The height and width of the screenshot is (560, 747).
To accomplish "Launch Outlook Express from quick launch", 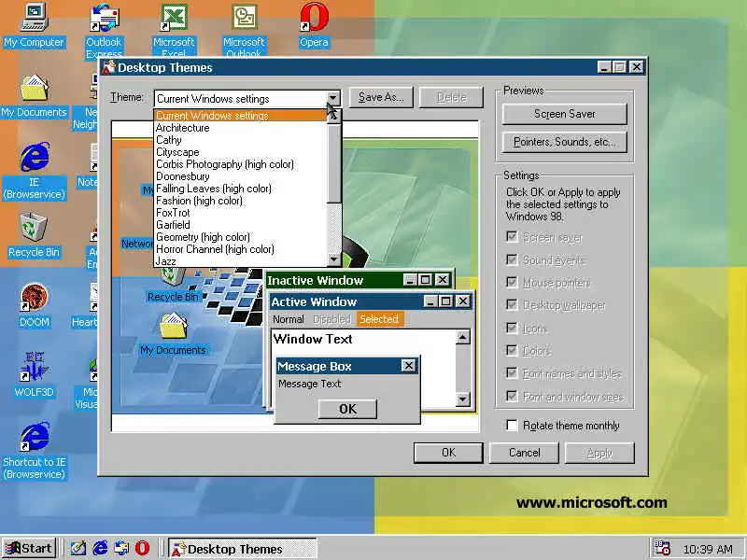I will pyautogui.click(x=121, y=548).
